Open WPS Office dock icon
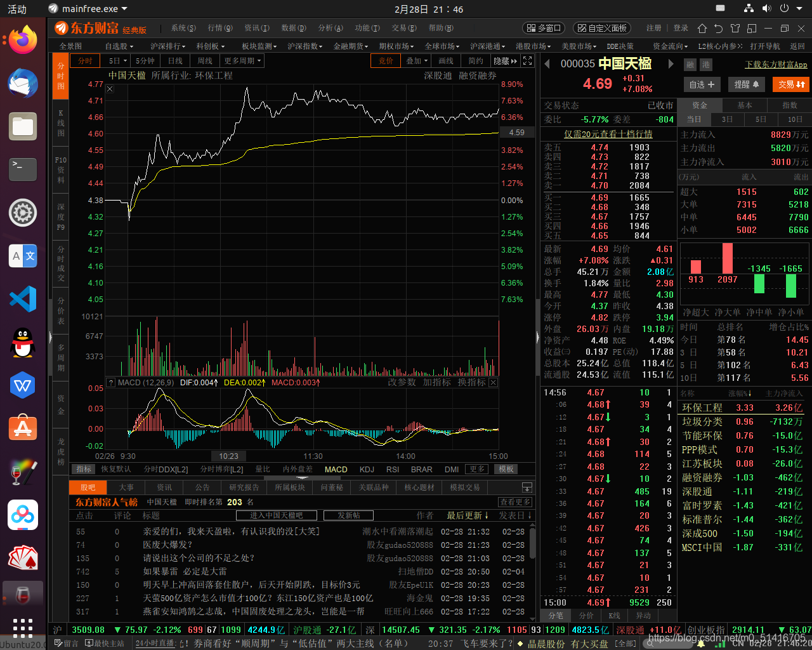 (23, 385)
